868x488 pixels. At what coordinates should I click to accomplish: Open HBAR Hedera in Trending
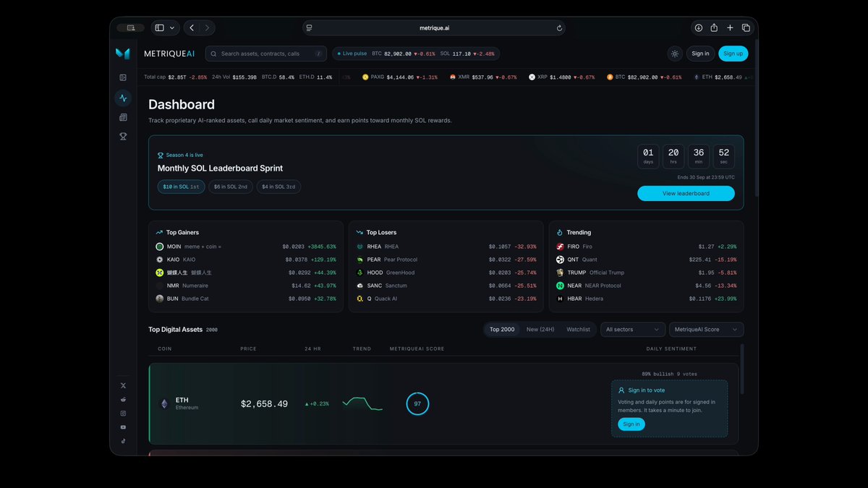(647, 299)
